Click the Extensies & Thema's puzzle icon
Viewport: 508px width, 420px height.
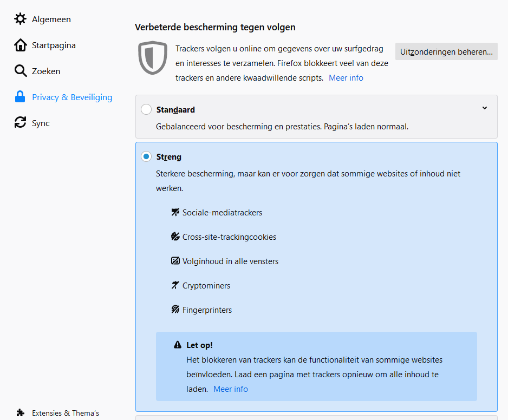(20, 412)
